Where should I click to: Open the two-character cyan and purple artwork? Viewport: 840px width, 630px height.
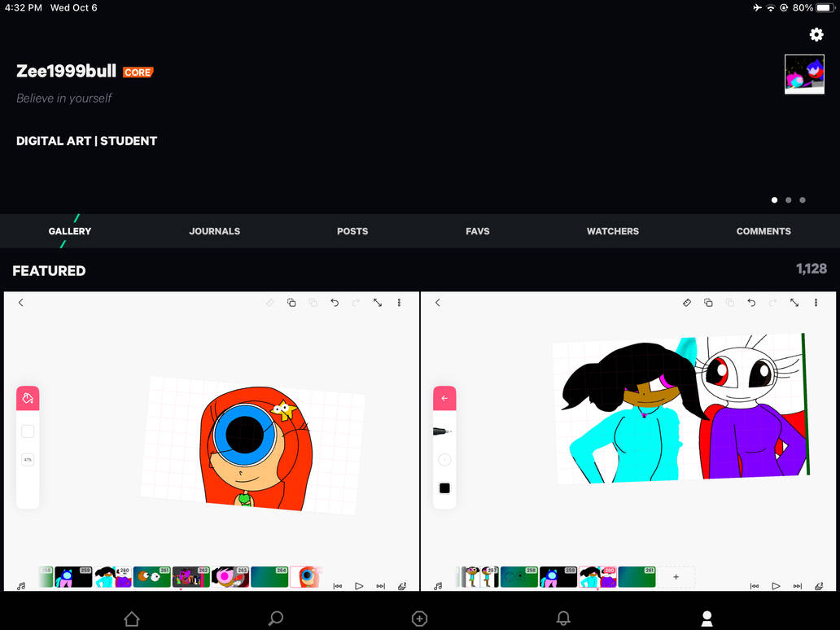(628, 441)
